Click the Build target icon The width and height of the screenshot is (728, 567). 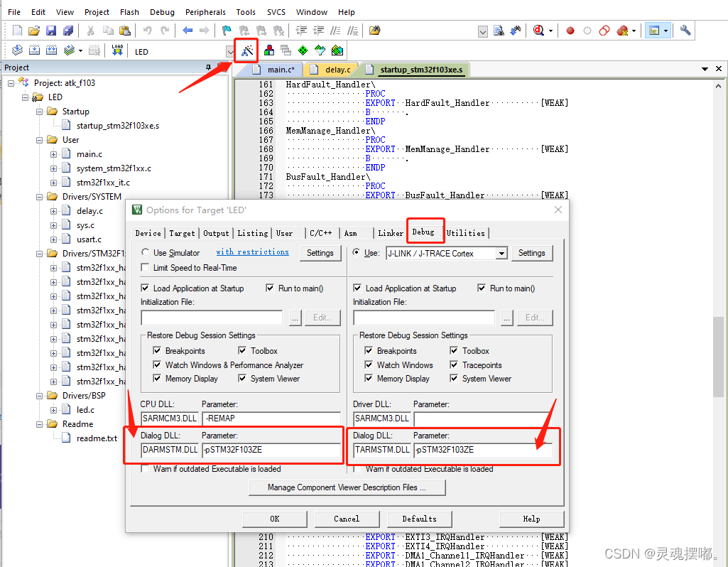[x=34, y=50]
